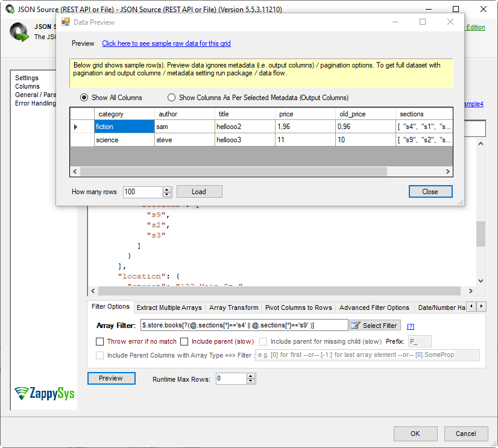Image resolution: width=498 pixels, height=448 pixels.
Task: Select the fiction cell
Action: (124, 127)
